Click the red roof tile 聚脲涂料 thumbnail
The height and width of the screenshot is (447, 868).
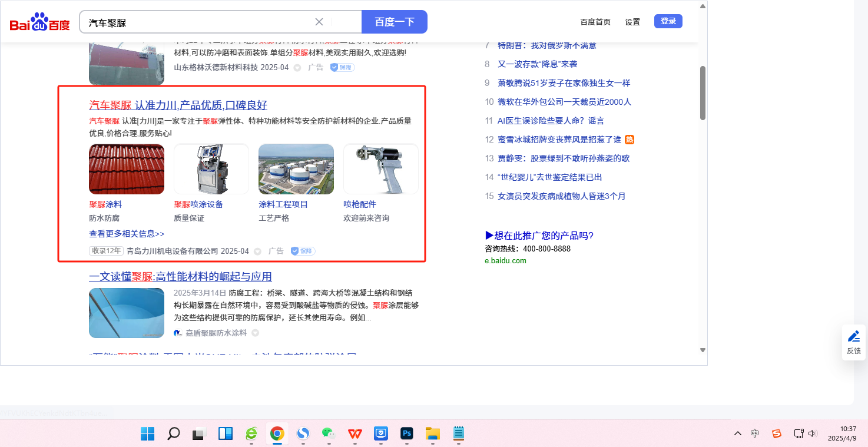127,169
